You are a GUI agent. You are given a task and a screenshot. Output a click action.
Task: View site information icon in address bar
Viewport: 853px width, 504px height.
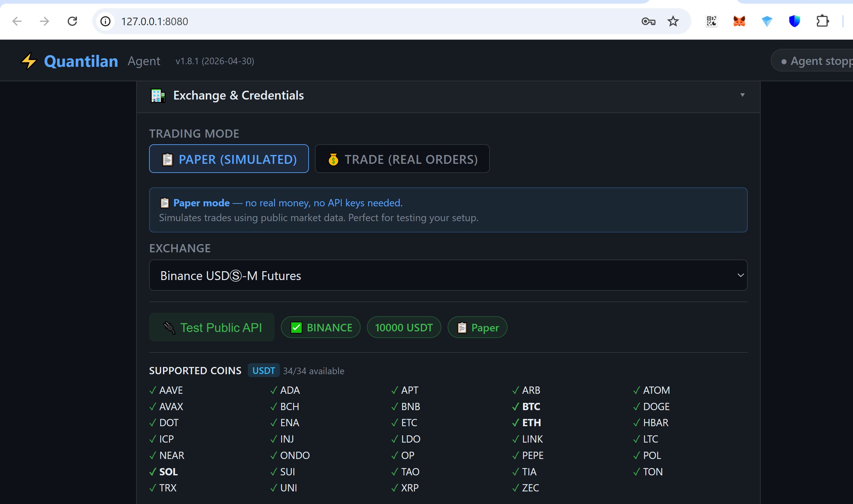click(x=105, y=21)
